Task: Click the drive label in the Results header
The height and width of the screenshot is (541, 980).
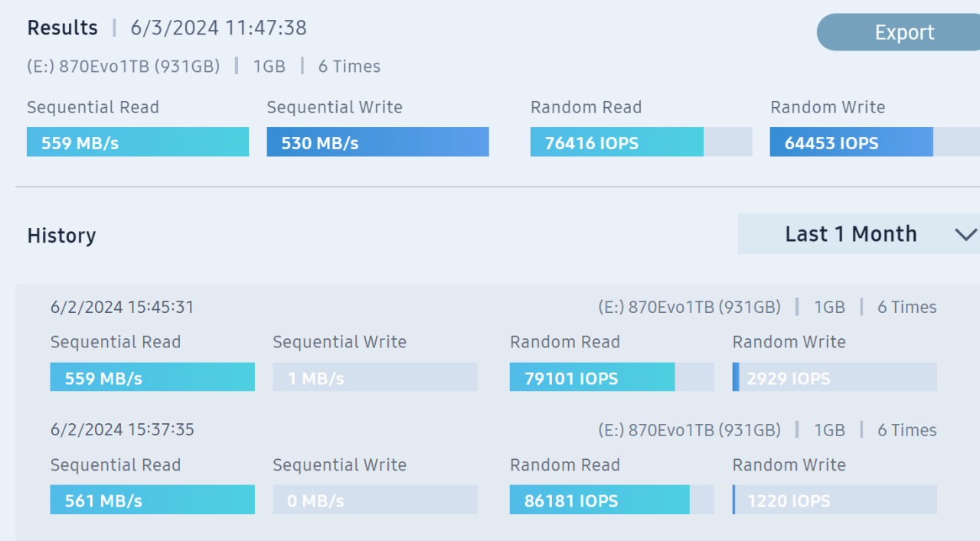Action: point(123,67)
